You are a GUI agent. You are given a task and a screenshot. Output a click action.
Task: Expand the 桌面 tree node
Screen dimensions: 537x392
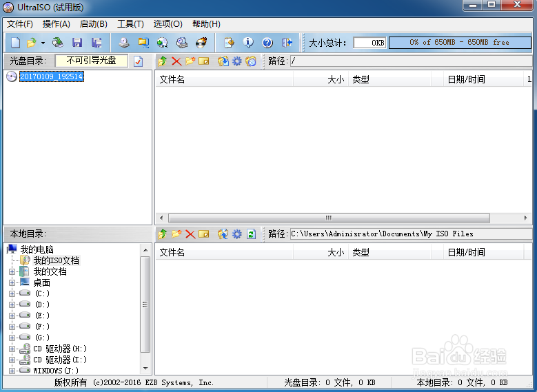coord(12,282)
